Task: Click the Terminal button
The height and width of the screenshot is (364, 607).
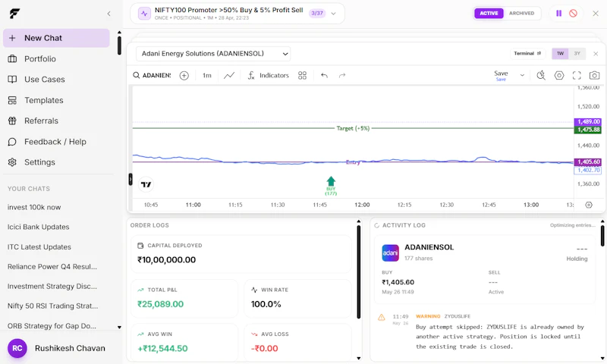Action: 527,53
